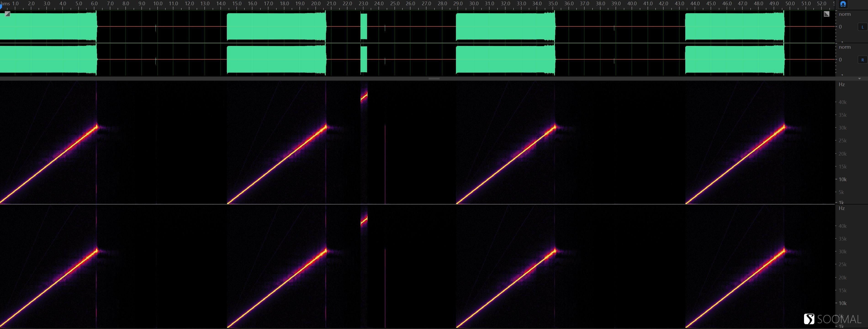This screenshot has height=329, width=868.
Task: Click the short burst in the left-channel waveform
Action: (364, 26)
